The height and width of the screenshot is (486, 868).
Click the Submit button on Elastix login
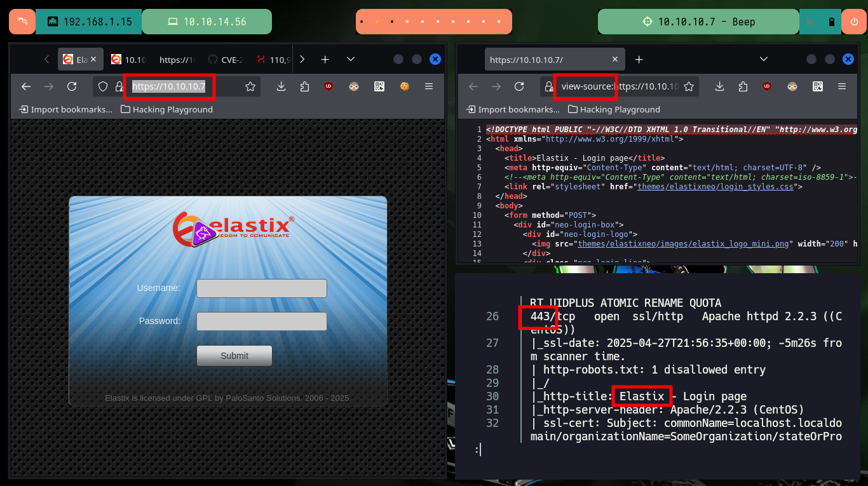234,356
